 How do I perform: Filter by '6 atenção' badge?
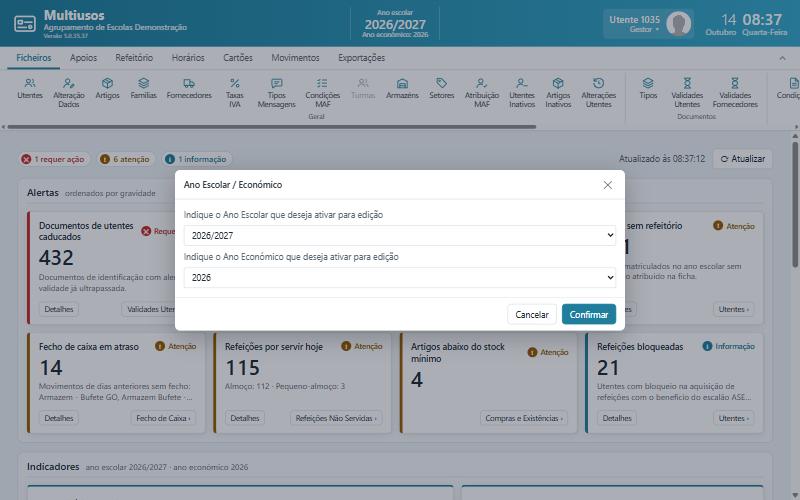[x=126, y=159]
